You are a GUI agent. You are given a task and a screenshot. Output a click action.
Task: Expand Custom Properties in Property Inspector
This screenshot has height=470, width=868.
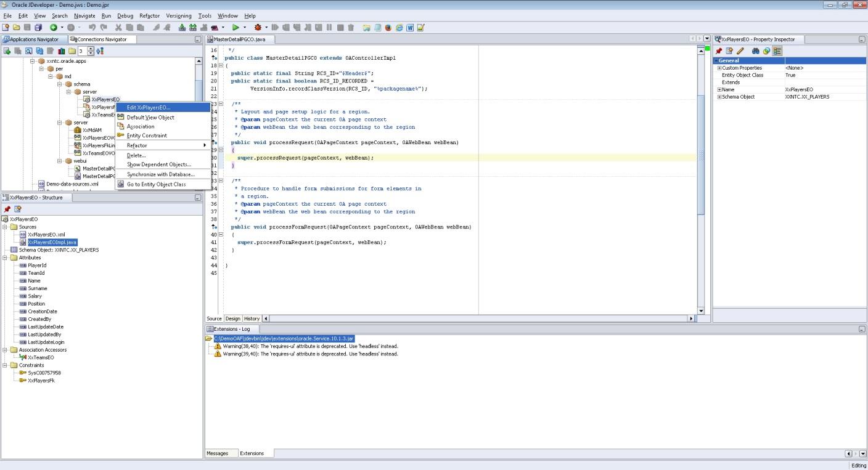click(719, 68)
